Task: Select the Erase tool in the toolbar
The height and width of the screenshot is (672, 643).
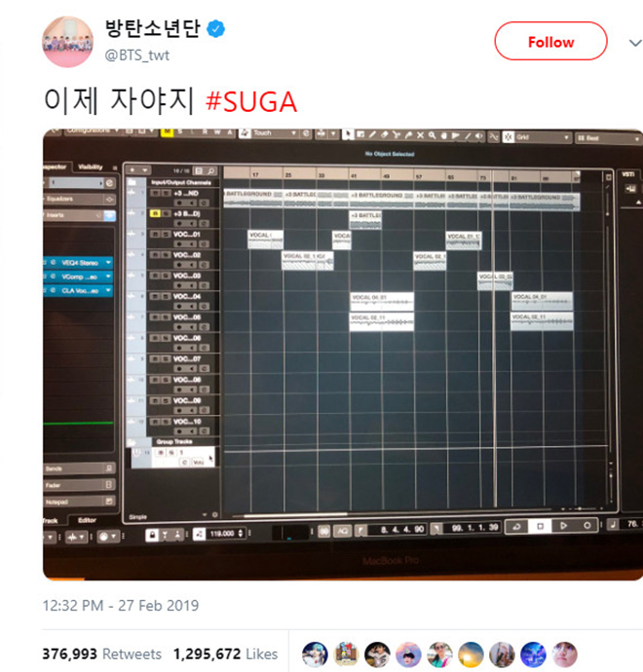Action: coord(385,134)
